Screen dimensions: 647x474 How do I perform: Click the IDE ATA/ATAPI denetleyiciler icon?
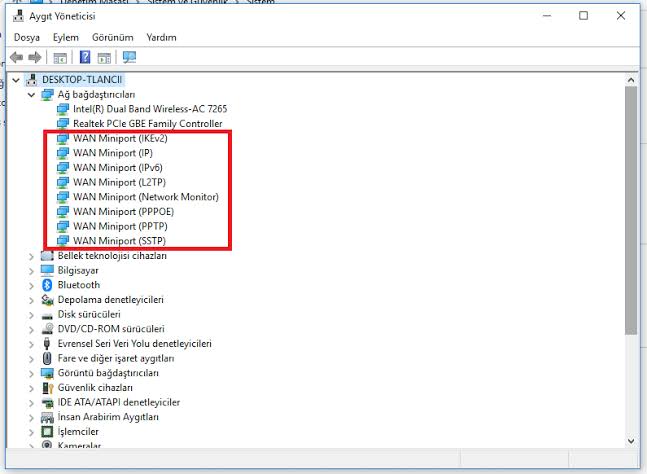click(48, 403)
